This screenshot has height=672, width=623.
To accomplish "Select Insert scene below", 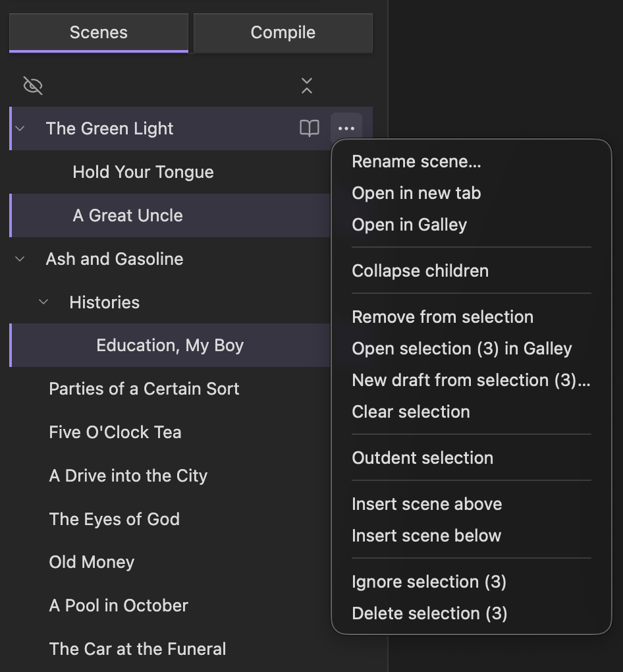I will 472,536.
